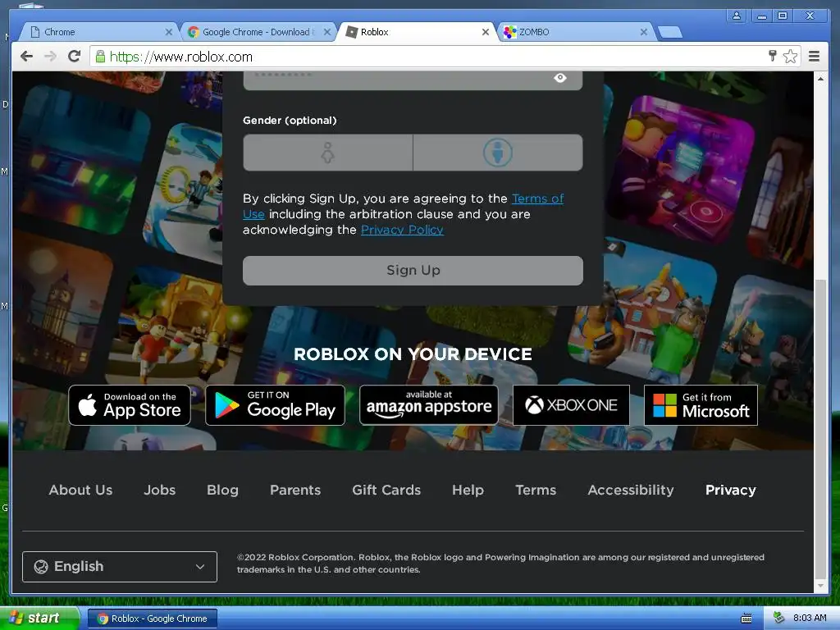This screenshot has height=630, width=840.
Task: Click the DJ character game thumbnail
Action: tap(683, 169)
